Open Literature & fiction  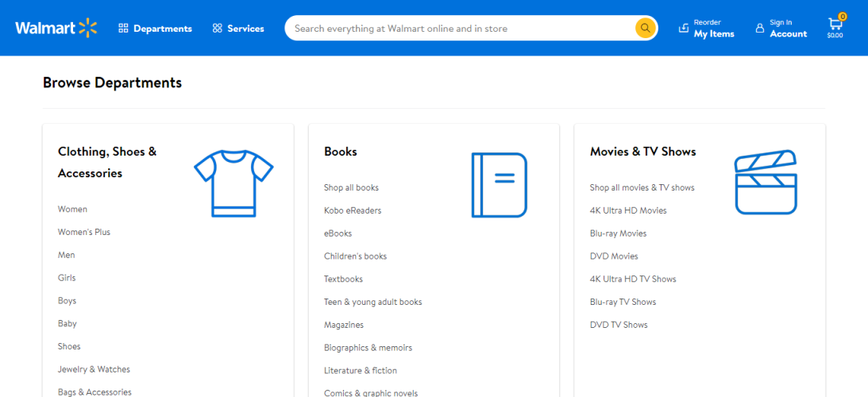click(x=361, y=371)
